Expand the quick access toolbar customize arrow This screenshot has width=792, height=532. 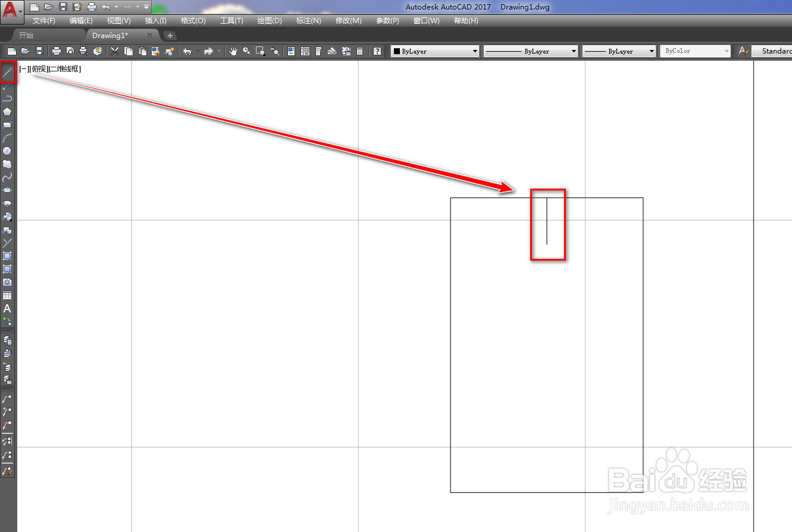(146, 7)
